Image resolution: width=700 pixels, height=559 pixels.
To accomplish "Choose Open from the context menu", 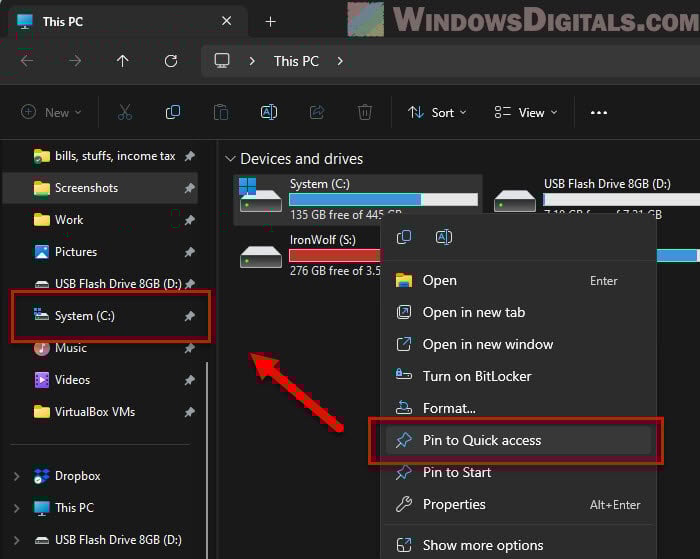I will 518,280.
